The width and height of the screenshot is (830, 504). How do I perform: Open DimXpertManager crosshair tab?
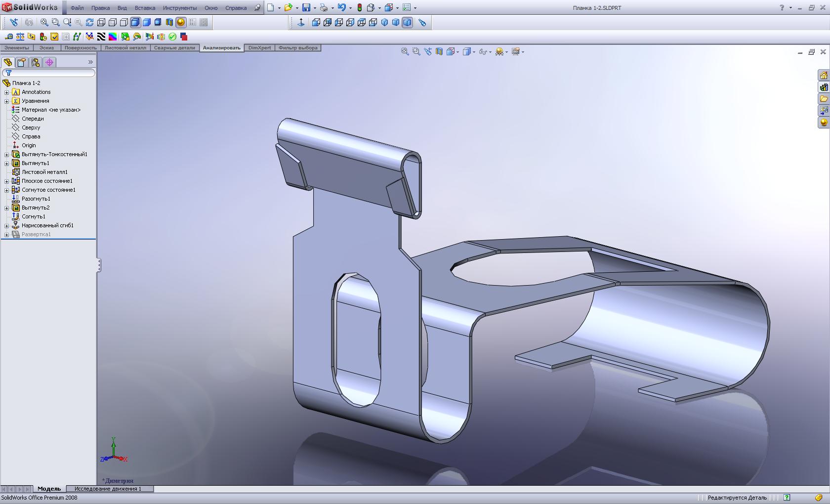pyautogui.click(x=49, y=62)
